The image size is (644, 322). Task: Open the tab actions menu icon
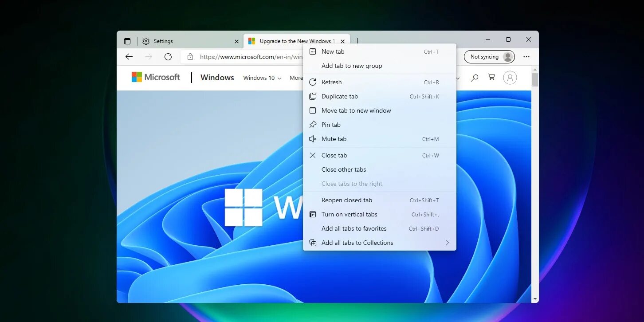(127, 41)
